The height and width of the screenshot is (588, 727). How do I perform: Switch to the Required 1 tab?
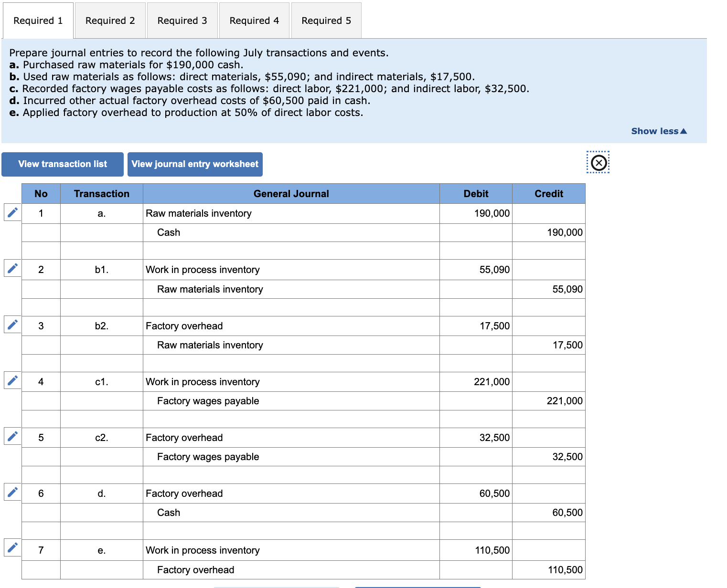(38, 21)
